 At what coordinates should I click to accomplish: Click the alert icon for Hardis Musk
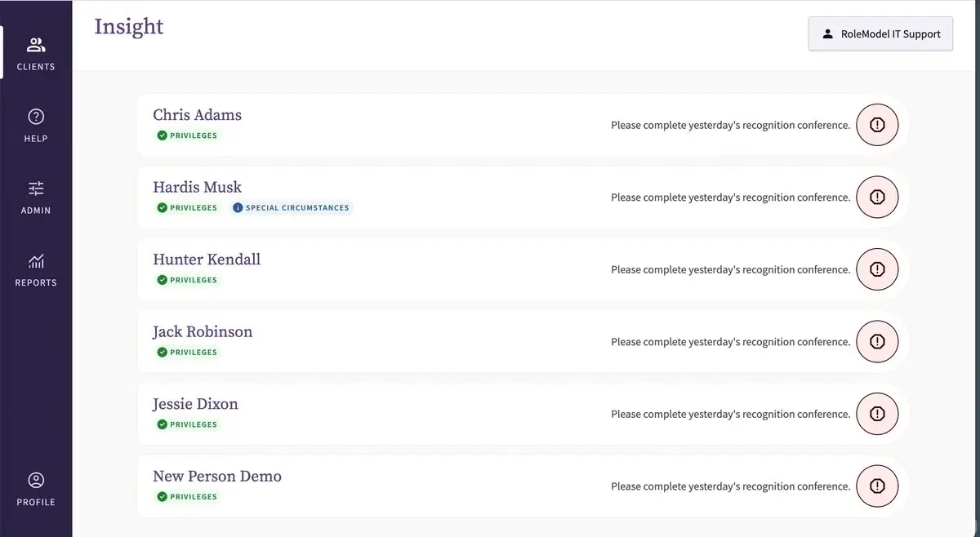pyautogui.click(x=877, y=197)
